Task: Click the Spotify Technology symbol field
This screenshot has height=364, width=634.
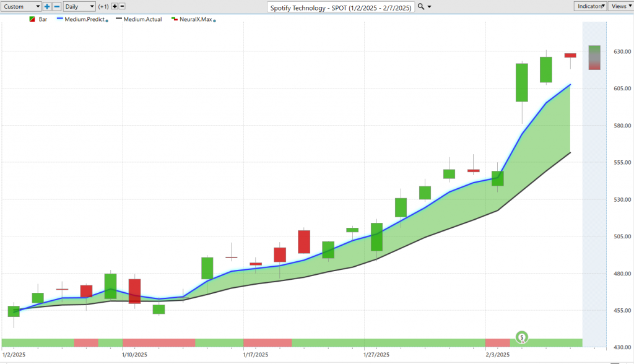Action: pyautogui.click(x=341, y=7)
